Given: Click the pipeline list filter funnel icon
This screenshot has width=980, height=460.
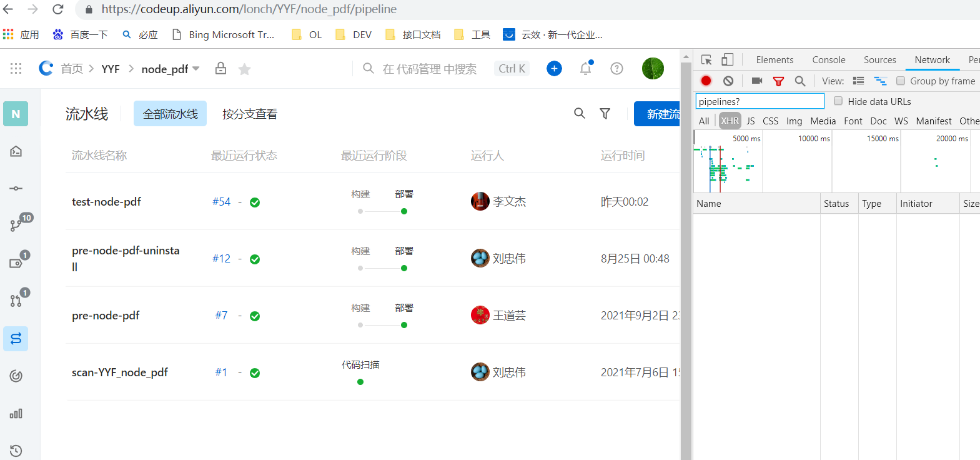Looking at the screenshot, I should (x=605, y=113).
